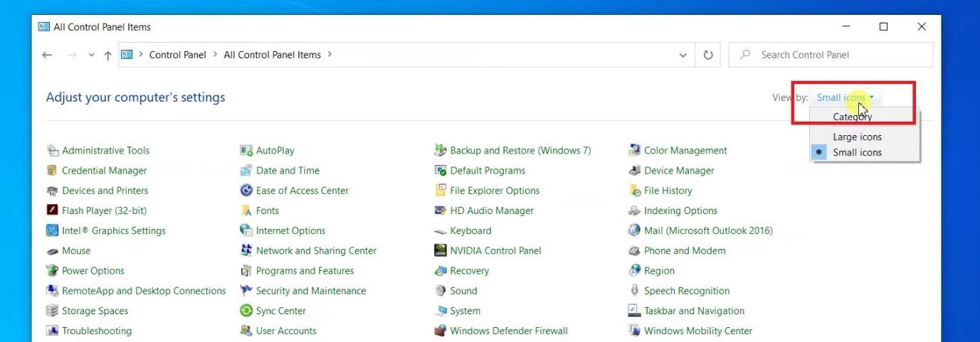This screenshot has width=980, height=342.
Task: Maximize the Control Panel window
Action: coord(883,27)
